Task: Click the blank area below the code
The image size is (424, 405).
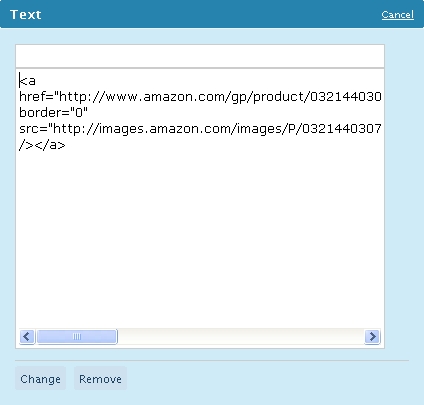Action: pyautogui.click(x=200, y=240)
